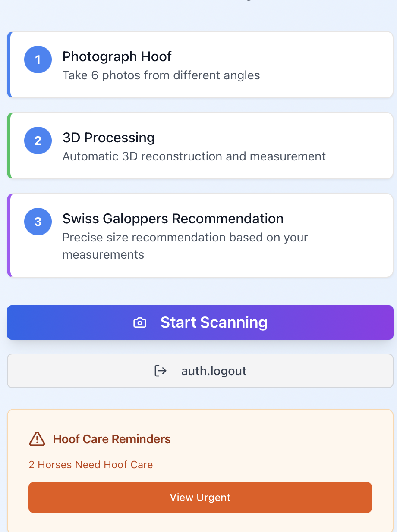
Task: Select the Swiss Galoppers Recommendation title
Action: (173, 219)
